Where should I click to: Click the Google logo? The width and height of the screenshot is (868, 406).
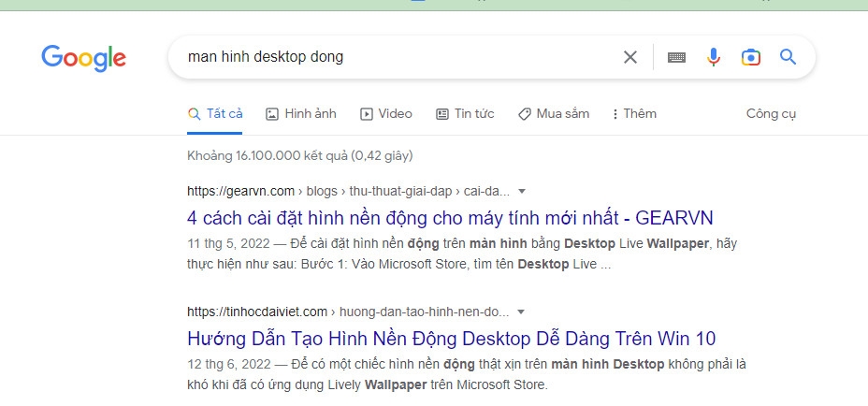[x=83, y=58]
